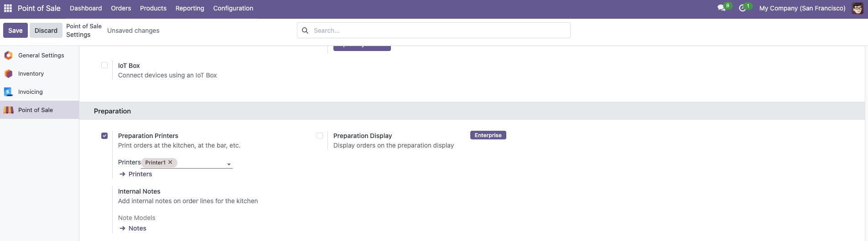Open General Settings in the sidebar
Screen dimensions: 868x241
pyautogui.click(x=41, y=55)
